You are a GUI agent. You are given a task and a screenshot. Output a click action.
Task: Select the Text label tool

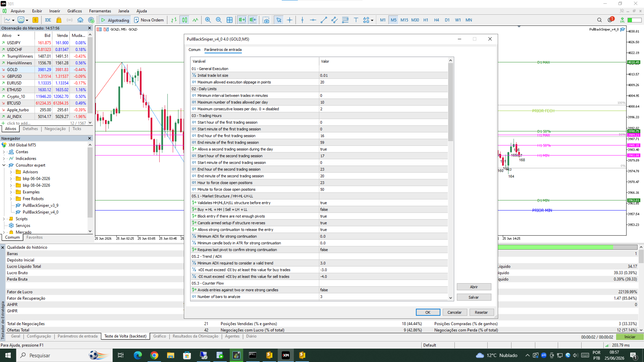pyautogui.click(x=356, y=20)
